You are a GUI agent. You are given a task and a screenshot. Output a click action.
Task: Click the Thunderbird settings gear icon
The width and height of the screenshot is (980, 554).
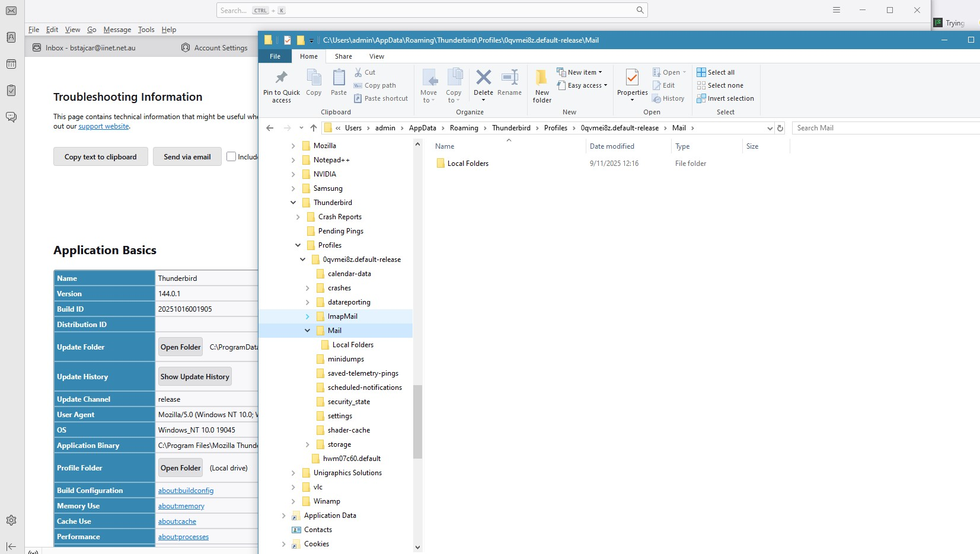pyautogui.click(x=11, y=520)
